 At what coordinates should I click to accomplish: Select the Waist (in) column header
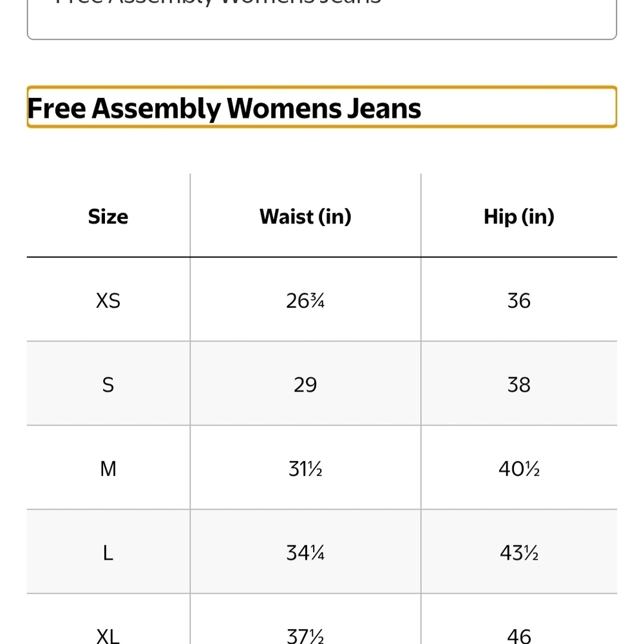coord(305,216)
